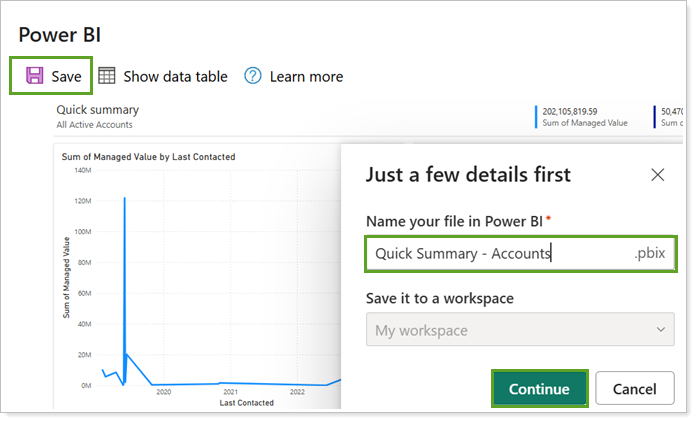Open the My workspace combo box
This screenshot has height=422, width=696.
pyautogui.click(x=520, y=330)
